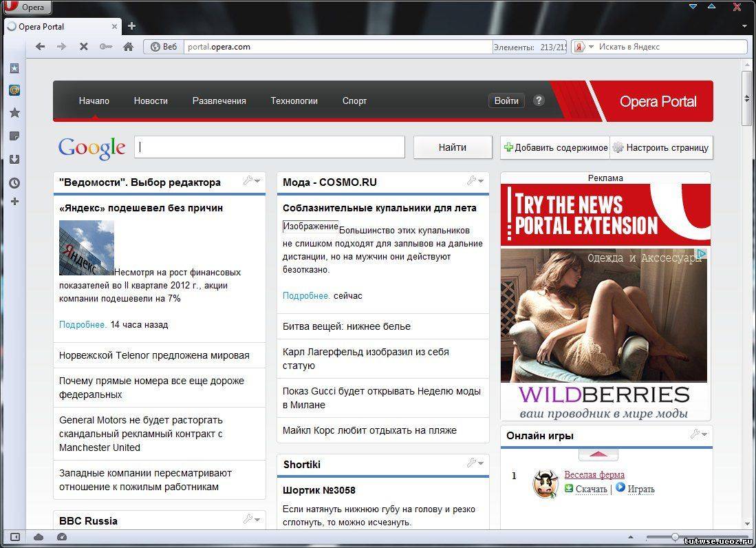
Task: Open the History clock panel in sidebar
Action: (x=14, y=183)
